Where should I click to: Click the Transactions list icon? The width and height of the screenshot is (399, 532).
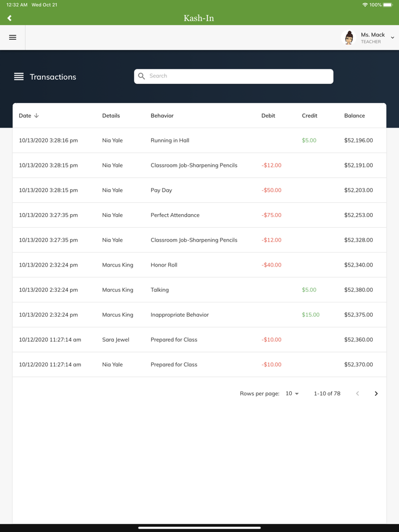19,77
